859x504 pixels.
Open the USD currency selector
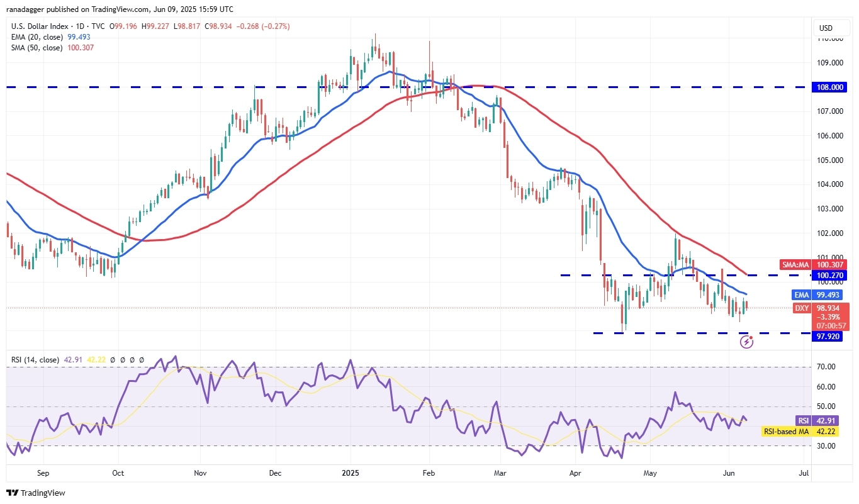[x=826, y=28]
